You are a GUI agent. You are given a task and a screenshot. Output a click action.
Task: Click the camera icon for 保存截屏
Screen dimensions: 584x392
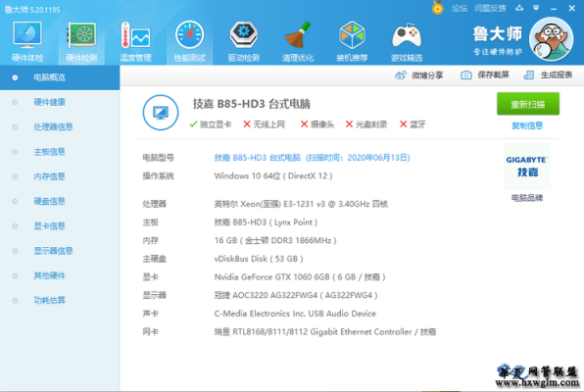(x=466, y=75)
